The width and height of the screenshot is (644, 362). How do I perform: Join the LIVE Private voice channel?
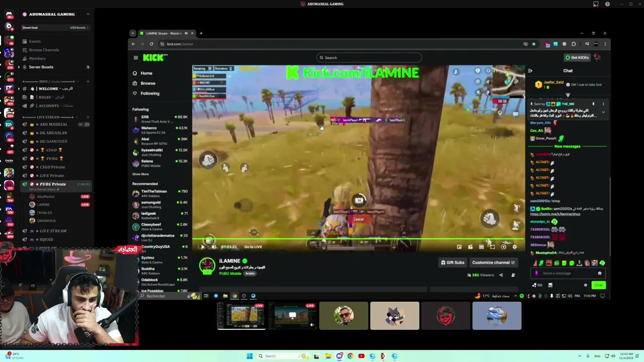point(55,175)
